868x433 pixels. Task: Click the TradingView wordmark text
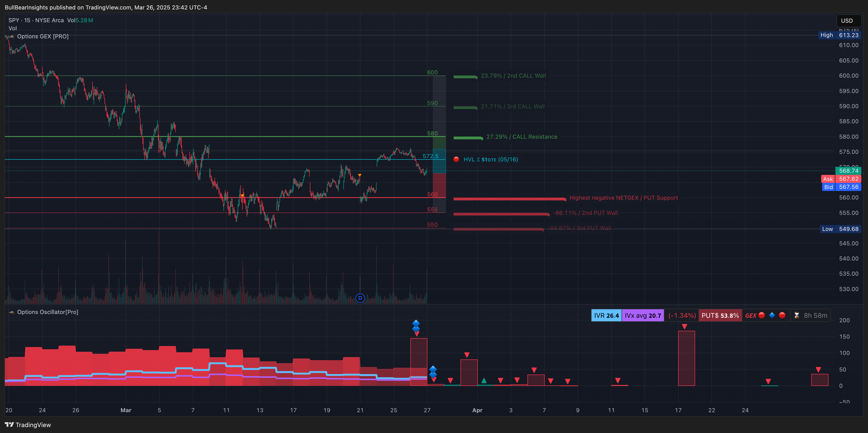33,425
